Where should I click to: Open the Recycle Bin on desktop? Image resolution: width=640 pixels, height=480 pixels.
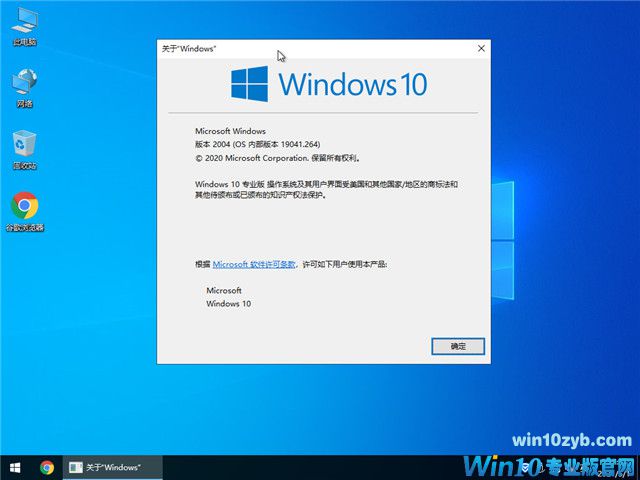(x=24, y=148)
